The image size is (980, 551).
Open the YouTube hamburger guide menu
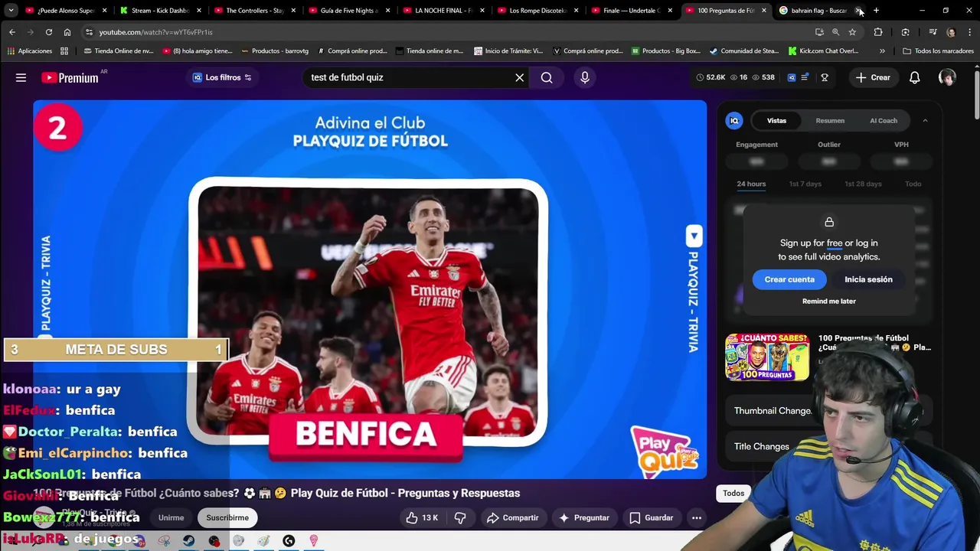[x=21, y=77]
